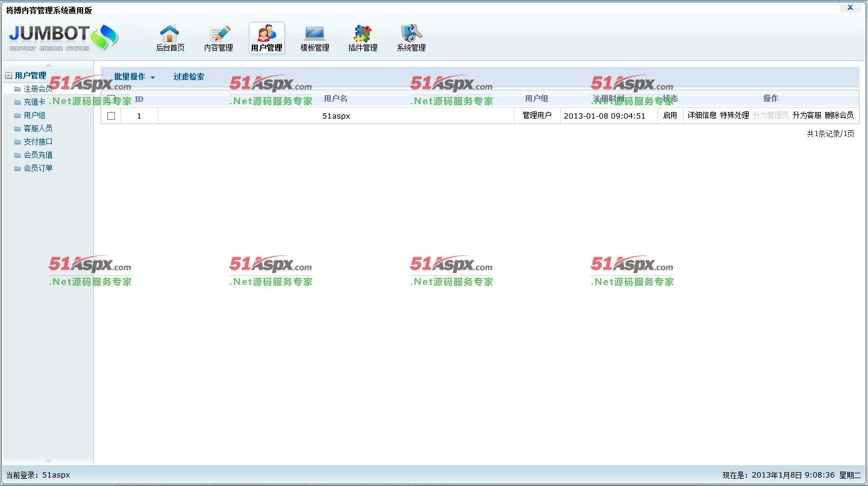The image size is (868, 486).
Task: Select the 用户管理 user management icon
Action: [266, 39]
